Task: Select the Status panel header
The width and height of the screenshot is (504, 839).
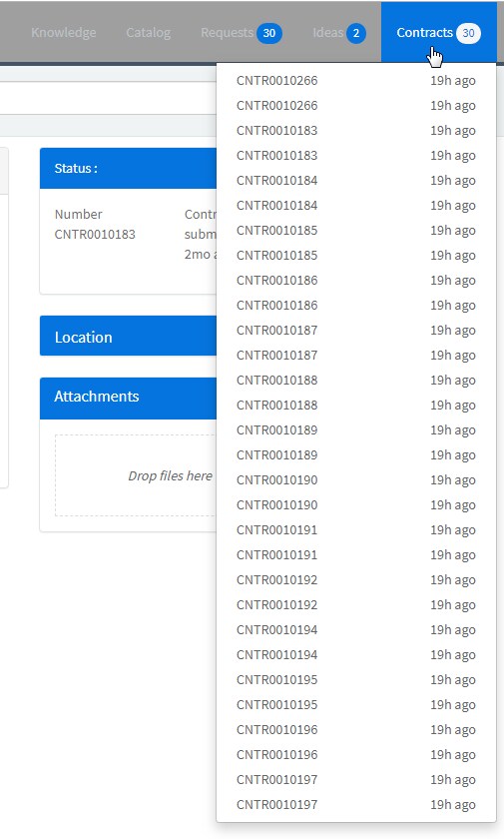Action: coord(129,169)
